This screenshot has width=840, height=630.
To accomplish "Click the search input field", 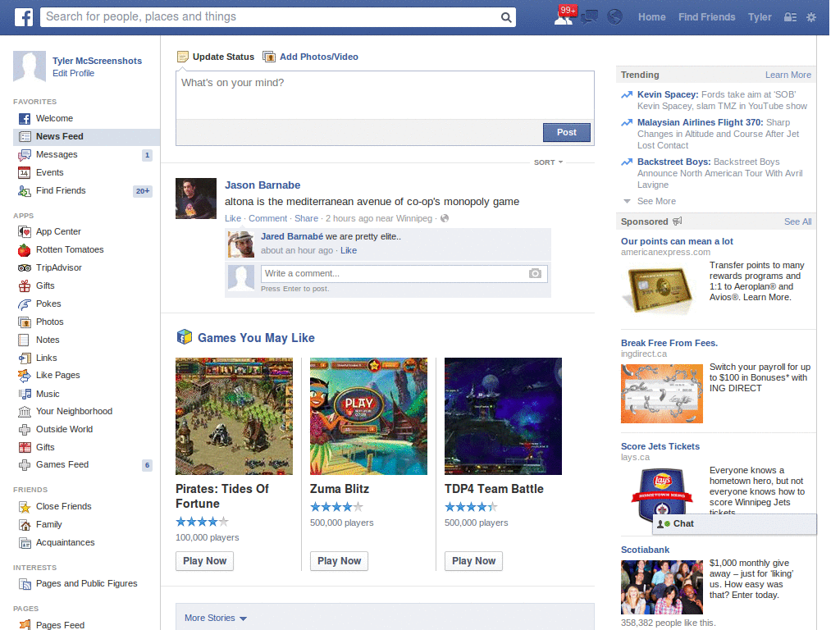I will 270,17.
